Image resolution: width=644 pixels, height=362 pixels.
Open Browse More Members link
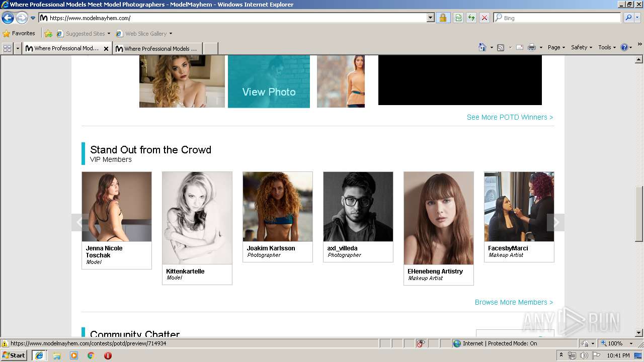(x=514, y=302)
